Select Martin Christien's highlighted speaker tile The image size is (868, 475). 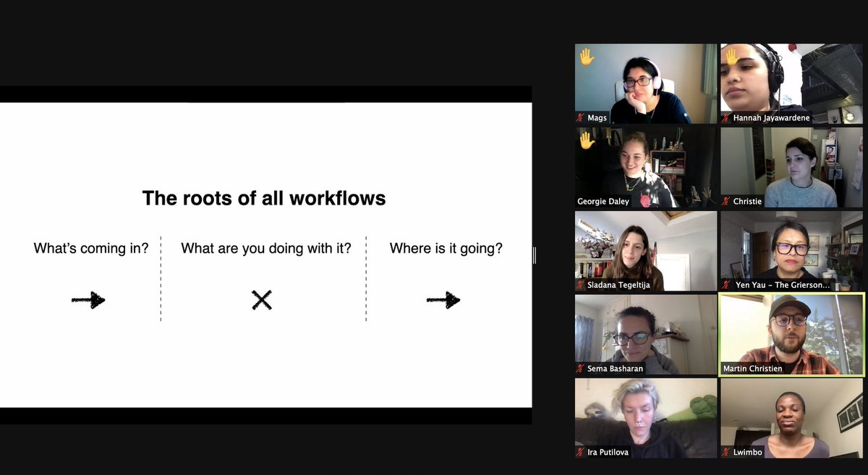click(791, 335)
